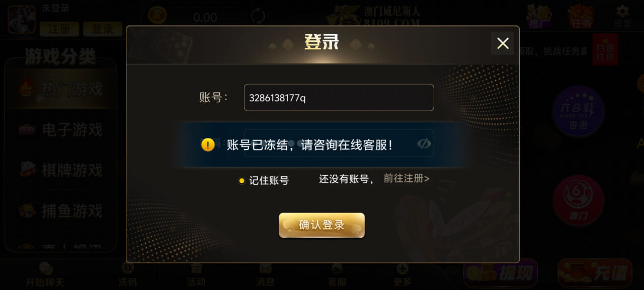Close the 登录 dialog with X
The width and height of the screenshot is (644, 290).
[x=503, y=43]
